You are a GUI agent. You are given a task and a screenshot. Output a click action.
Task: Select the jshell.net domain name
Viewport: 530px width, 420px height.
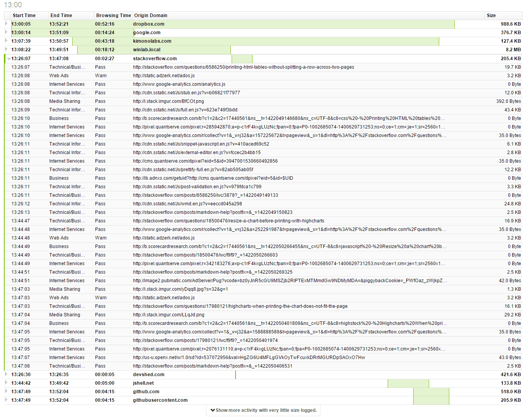[144, 383]
